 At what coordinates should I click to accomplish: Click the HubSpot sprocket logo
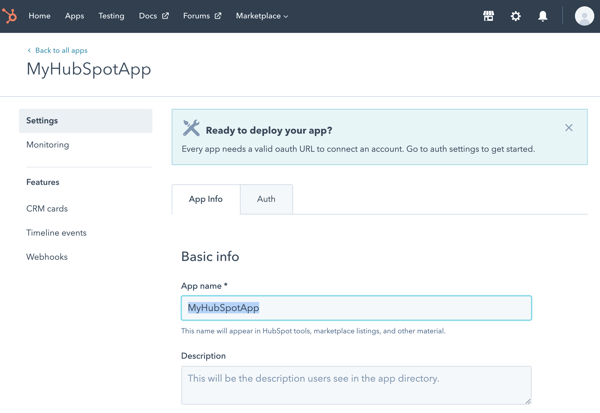[10, 16]
